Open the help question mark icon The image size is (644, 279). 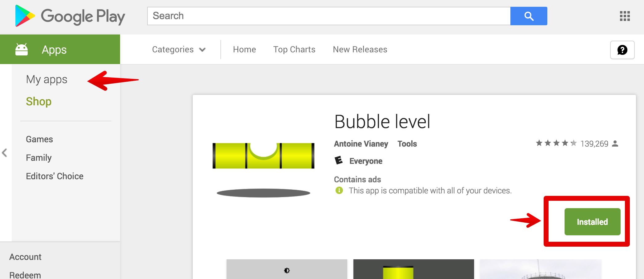coord(622,50)
